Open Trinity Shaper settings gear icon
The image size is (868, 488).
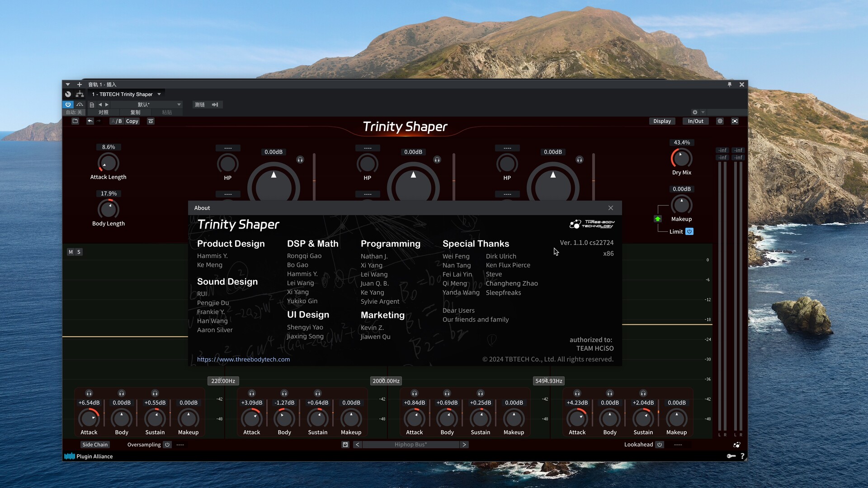[x=720, y=121]
